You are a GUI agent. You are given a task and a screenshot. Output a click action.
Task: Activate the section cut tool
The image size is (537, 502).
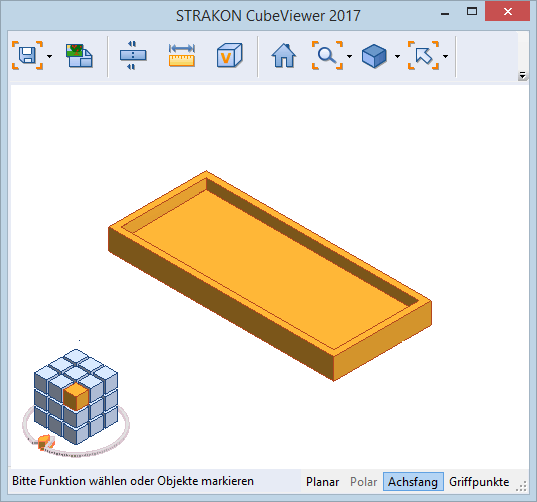[x=133, y=56]
